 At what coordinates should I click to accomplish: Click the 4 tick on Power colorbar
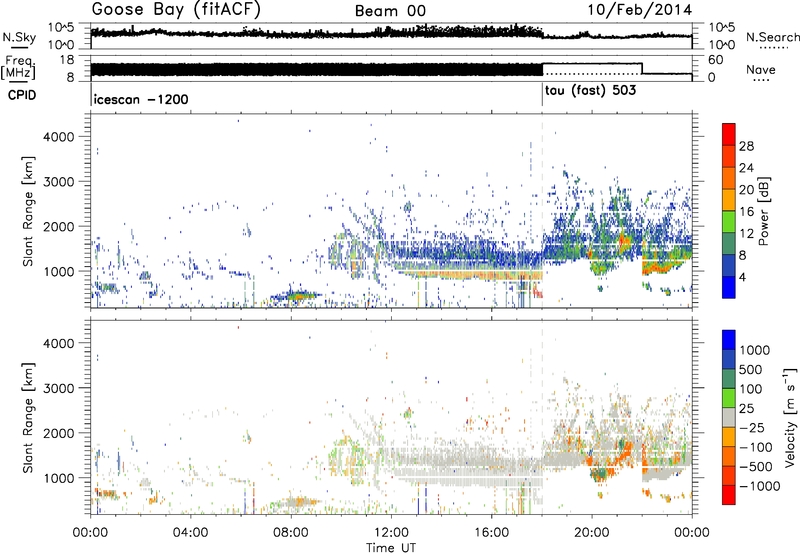(x=744, y=278)
